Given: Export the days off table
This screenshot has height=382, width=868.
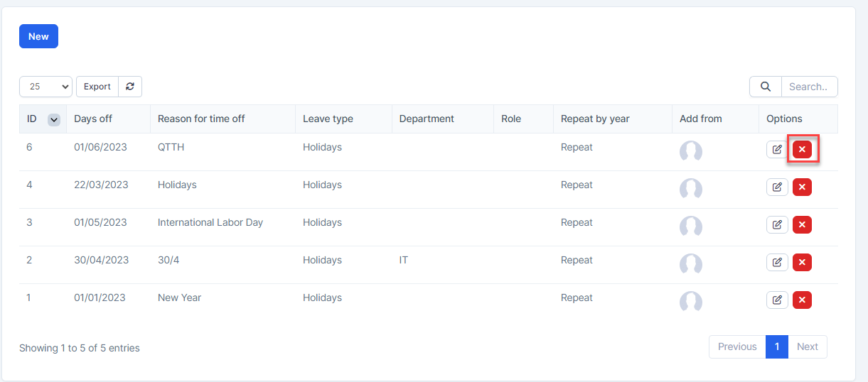Looking at the screenshot, I should [x=97, y=87].
